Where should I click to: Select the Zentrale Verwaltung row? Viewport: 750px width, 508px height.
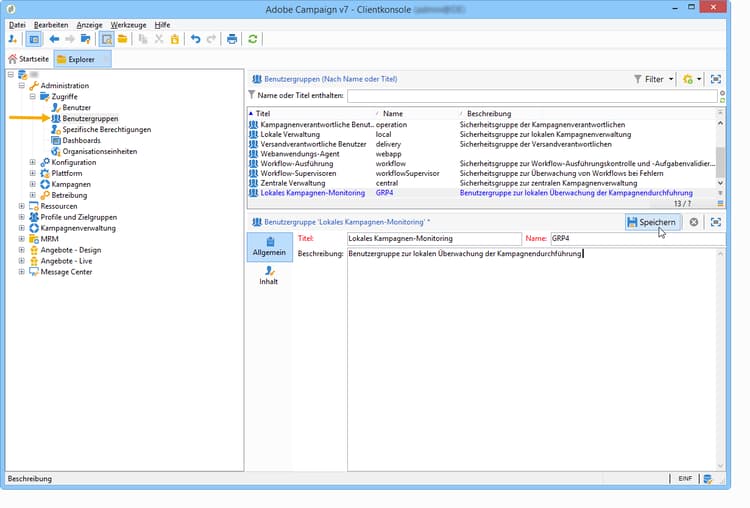pyautogui.click(x=482, y=183)
